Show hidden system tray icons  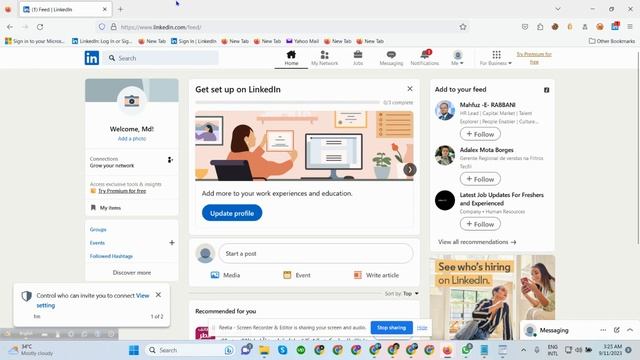[x=523, y=350]
